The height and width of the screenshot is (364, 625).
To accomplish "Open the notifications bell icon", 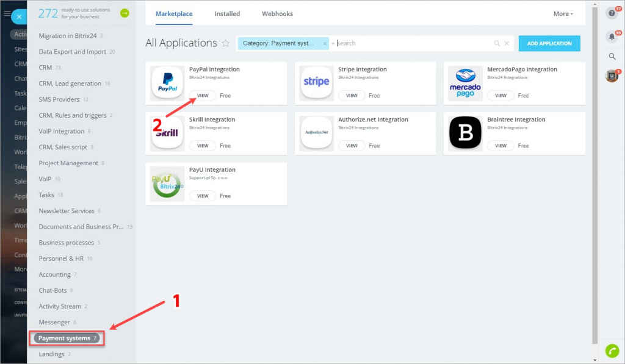I will [612, 37].
